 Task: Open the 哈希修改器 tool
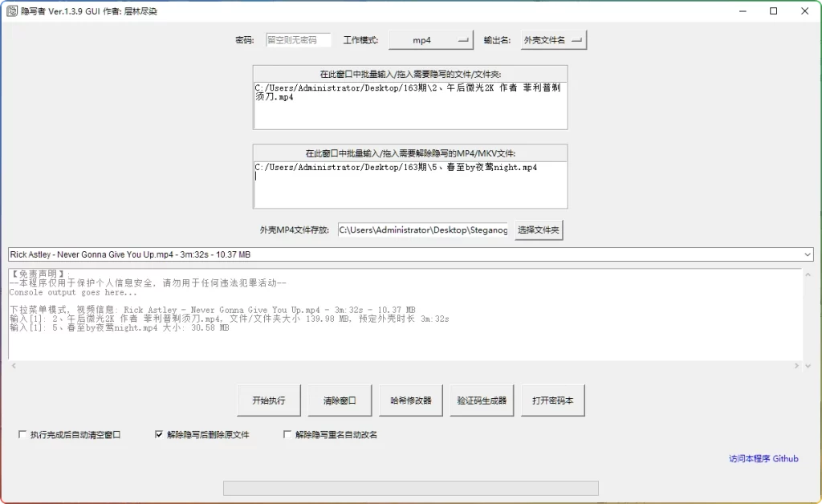[x=410, y=400]
